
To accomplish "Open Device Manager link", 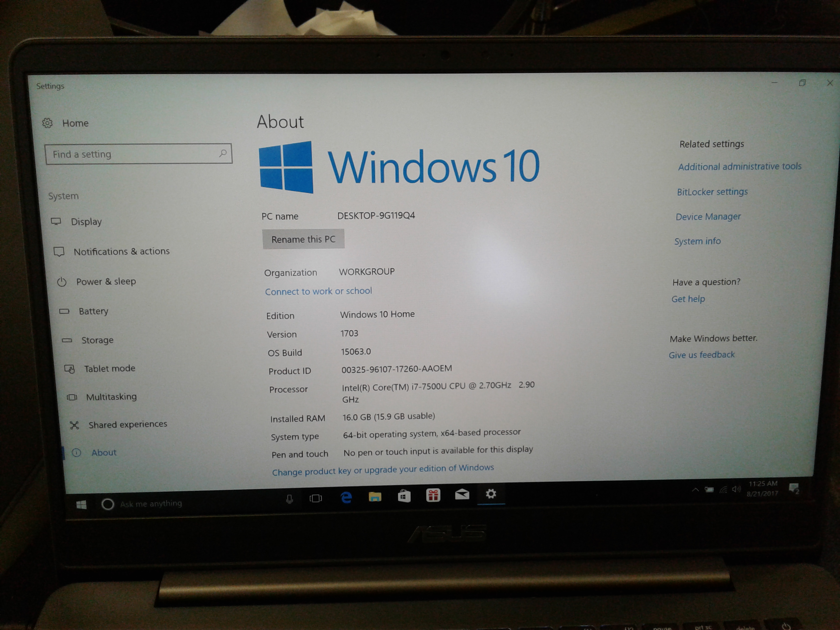I will pyautogui.click(x=708, y=217).
